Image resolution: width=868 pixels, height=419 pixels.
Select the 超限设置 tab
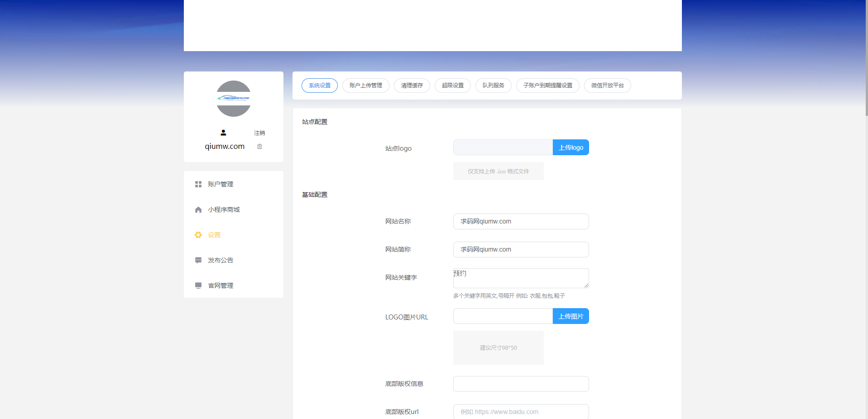click(452, 86)
